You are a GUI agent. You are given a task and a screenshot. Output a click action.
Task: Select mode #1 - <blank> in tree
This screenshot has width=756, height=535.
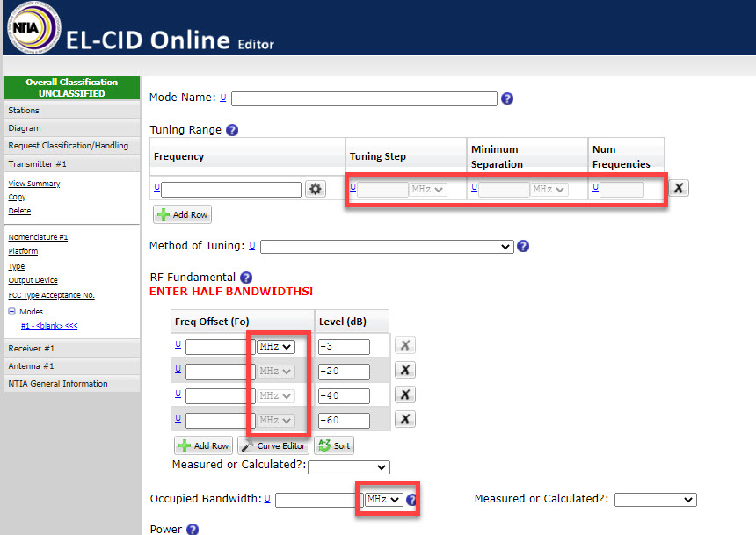pyautogui.click(x=48, y=326)
